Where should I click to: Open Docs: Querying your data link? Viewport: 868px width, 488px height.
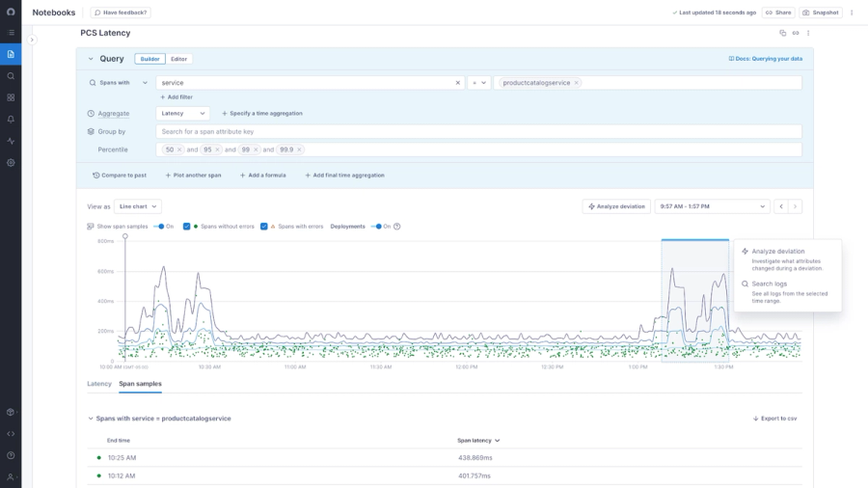click(x=765, y=59)
